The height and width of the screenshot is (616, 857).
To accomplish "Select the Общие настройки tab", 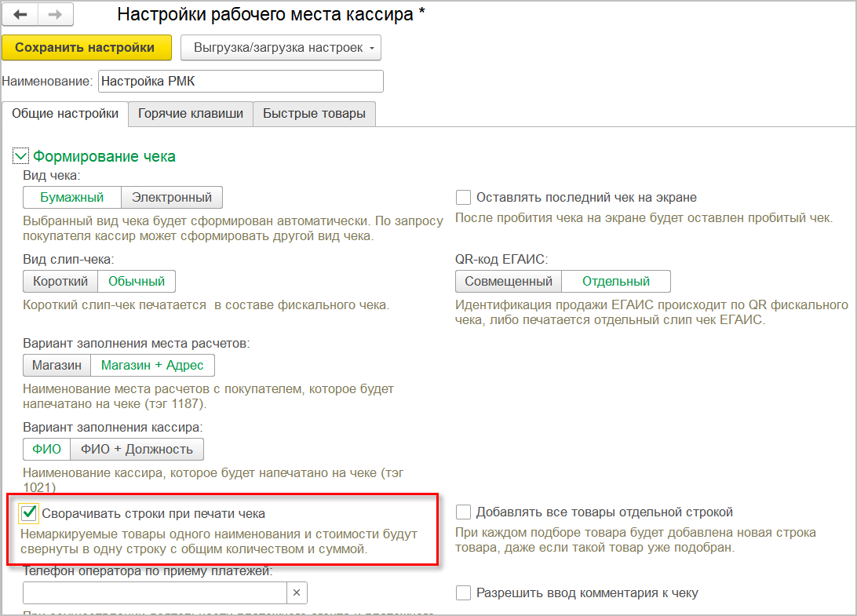I will tap(65, 114).
